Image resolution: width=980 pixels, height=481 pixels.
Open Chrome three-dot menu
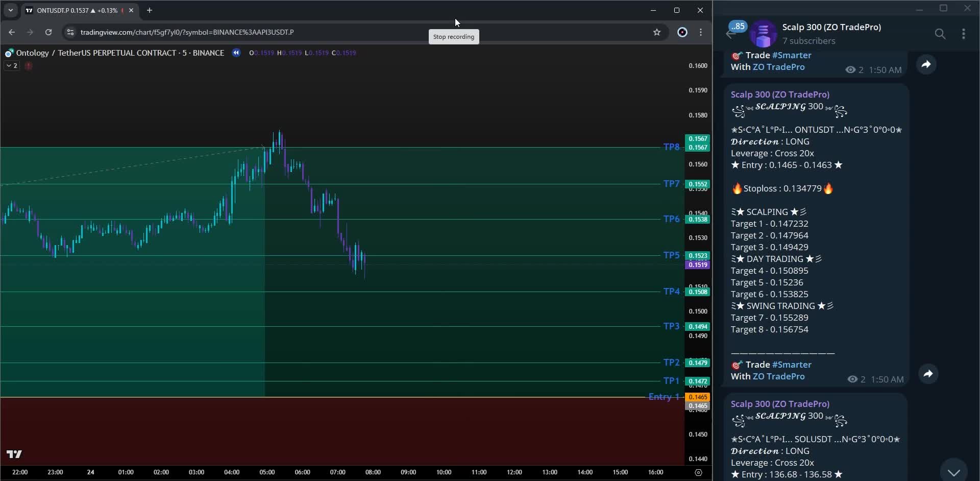click(701, 32)
